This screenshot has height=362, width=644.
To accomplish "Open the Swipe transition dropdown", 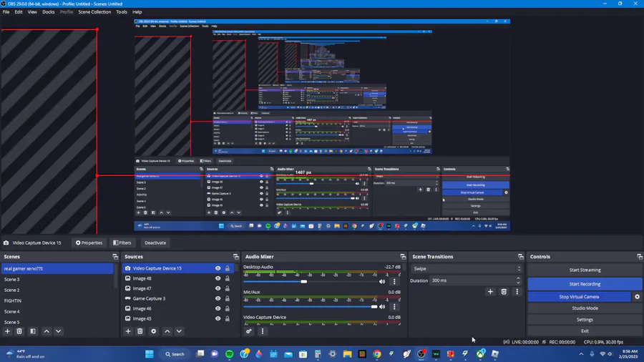I will click(467, 269).
